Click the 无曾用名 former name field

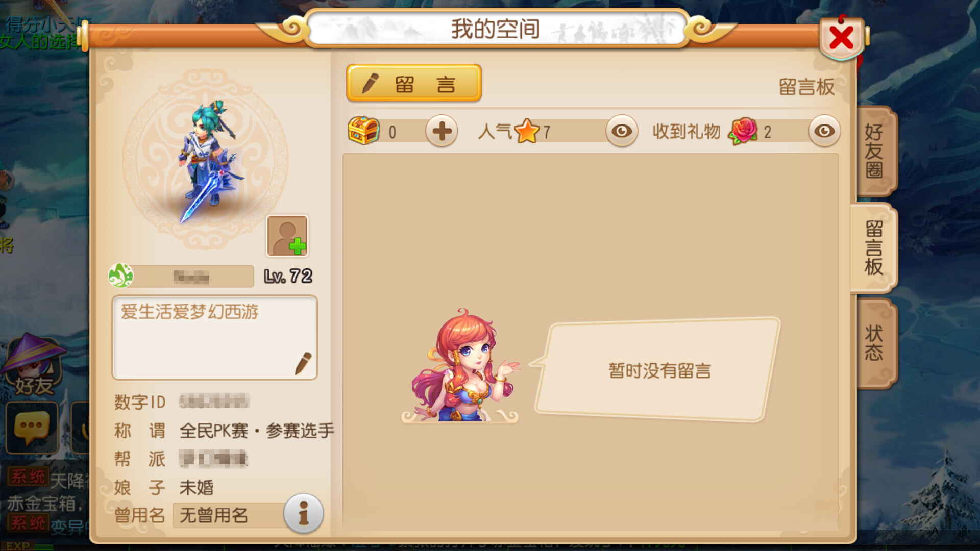pyautogui.click(x=229, y=515)
